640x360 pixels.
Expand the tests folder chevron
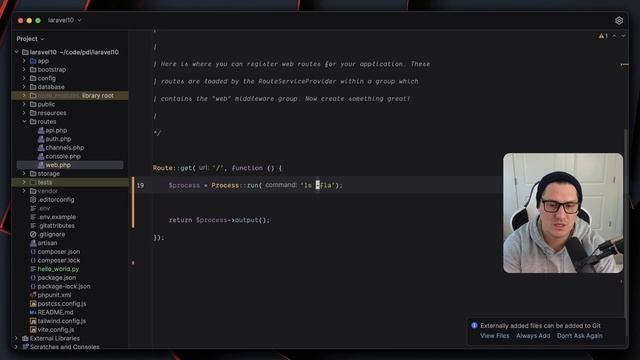(24, 182)
